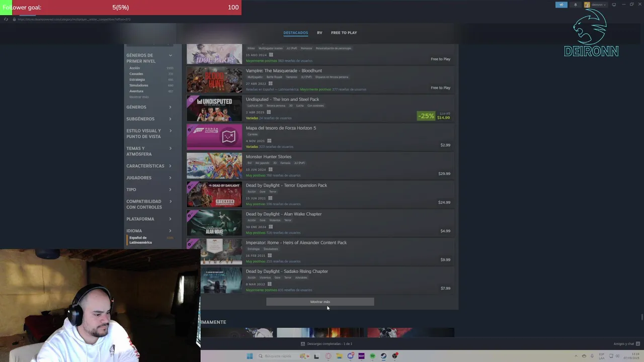
Task: Expand the Jugadores filter section
Action: tap(149, 178)
